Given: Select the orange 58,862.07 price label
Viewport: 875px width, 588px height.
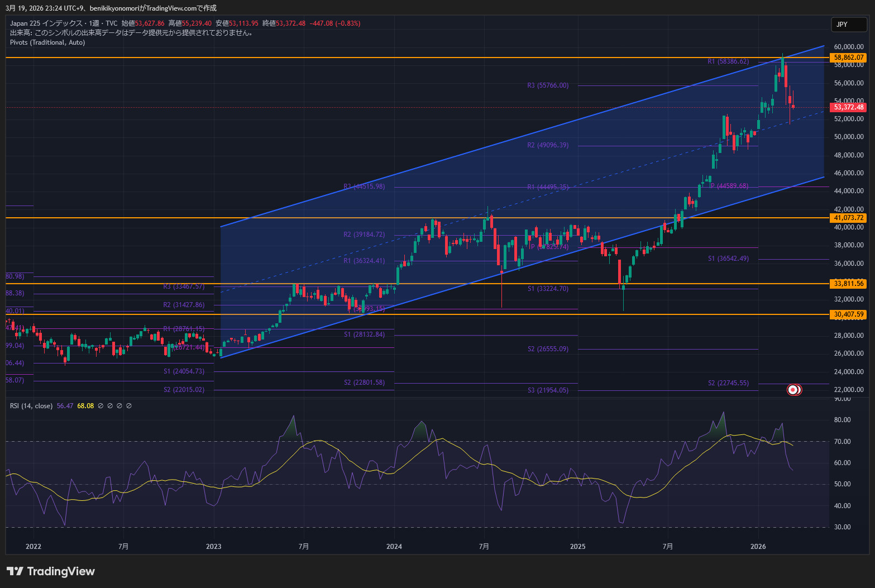Looking at the screenshot, I should click(848, 58).
